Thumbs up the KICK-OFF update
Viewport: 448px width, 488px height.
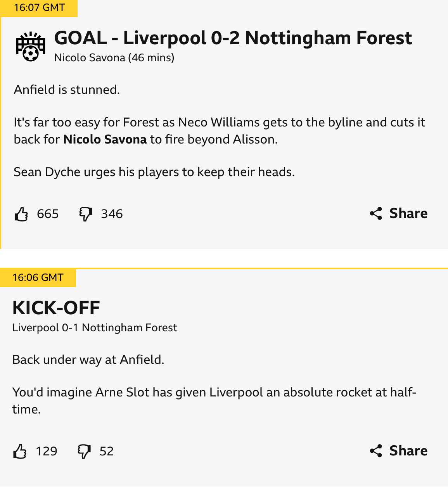20,451
